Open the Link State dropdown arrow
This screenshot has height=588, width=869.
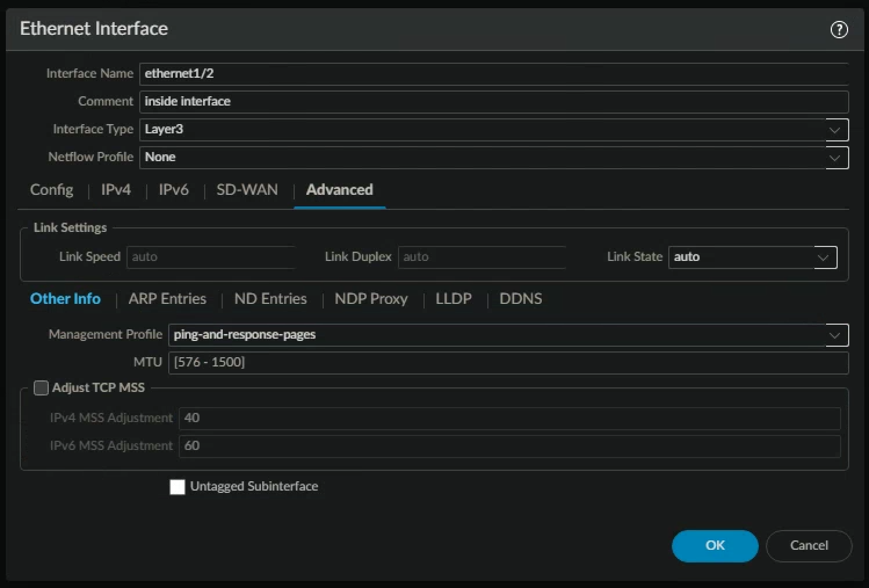tap(824, 257)
